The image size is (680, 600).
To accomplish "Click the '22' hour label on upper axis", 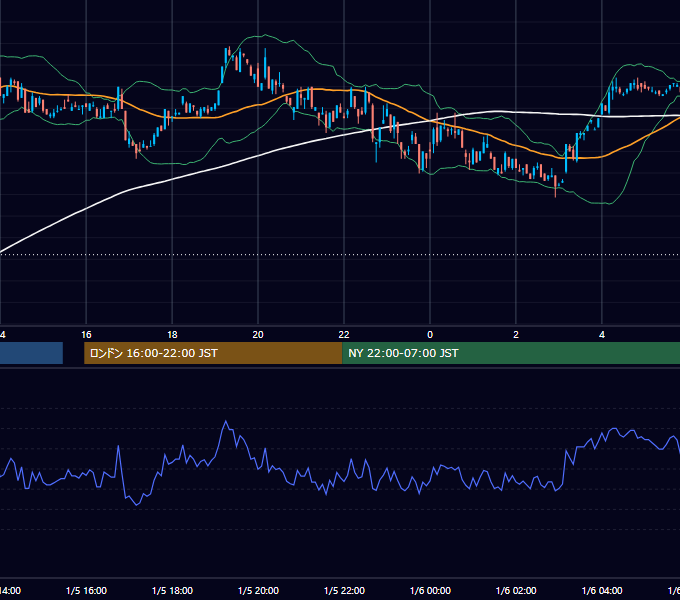I will click(x=344, y=335).
